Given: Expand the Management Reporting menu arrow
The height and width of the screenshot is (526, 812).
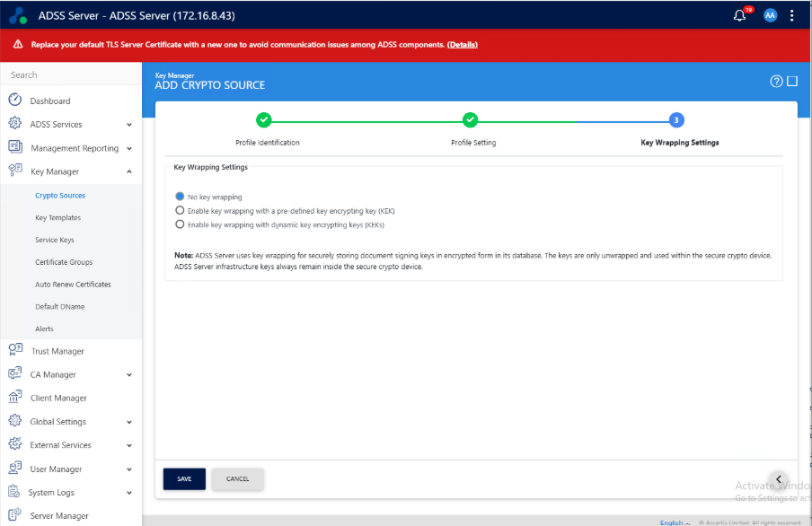Looking at the screenshot, I should [x=129, y=149].
